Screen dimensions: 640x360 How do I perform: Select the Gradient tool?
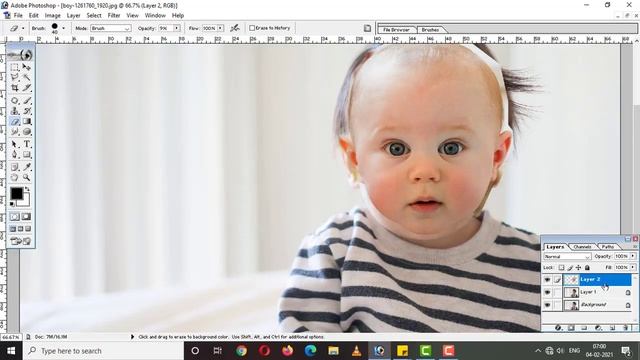pyautogui.click(x=27, y=121)
